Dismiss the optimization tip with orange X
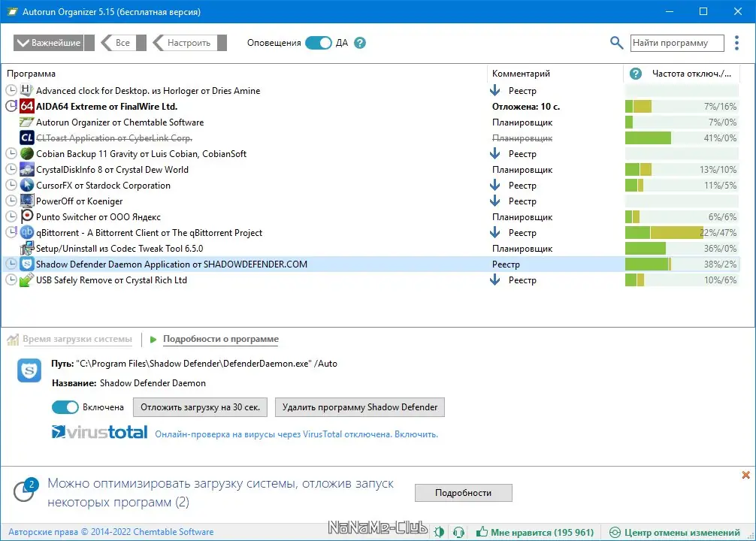This screenshot has width=756, height=541. (746, 475)
